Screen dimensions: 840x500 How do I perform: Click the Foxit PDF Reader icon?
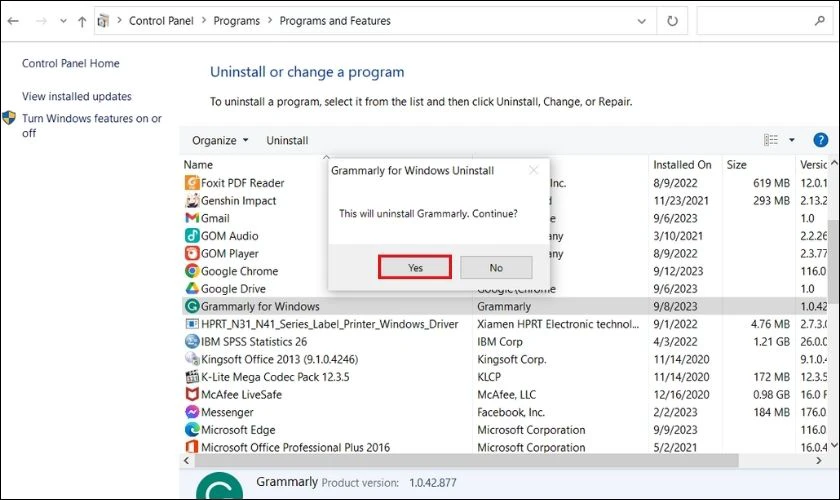(x=192, y=183)
